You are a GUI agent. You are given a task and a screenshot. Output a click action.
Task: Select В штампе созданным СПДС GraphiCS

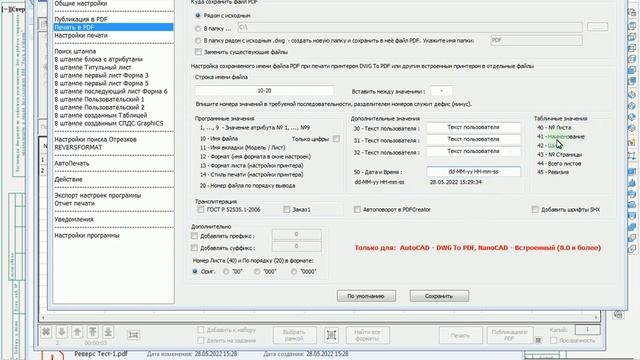(x=109, y=123)
